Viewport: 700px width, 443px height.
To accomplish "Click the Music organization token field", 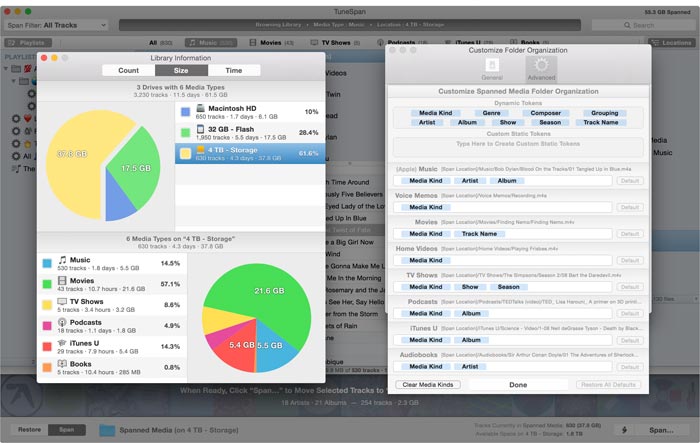I will 502,181.
